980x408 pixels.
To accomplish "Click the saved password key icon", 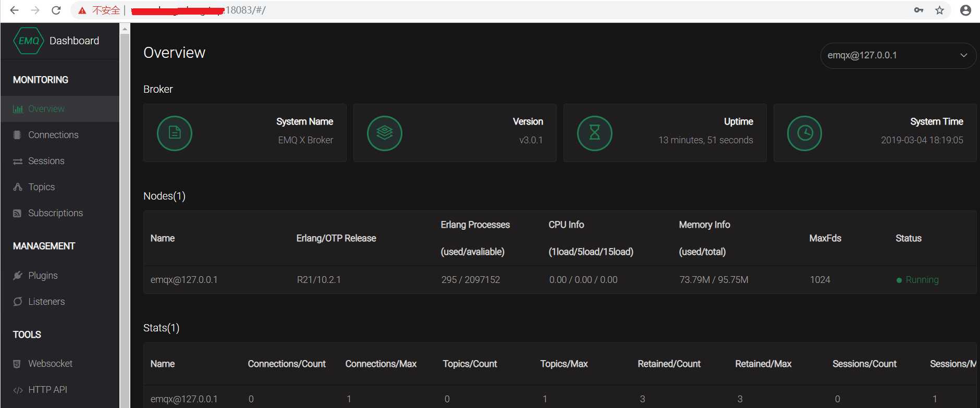I will click(x=918, y=10).
